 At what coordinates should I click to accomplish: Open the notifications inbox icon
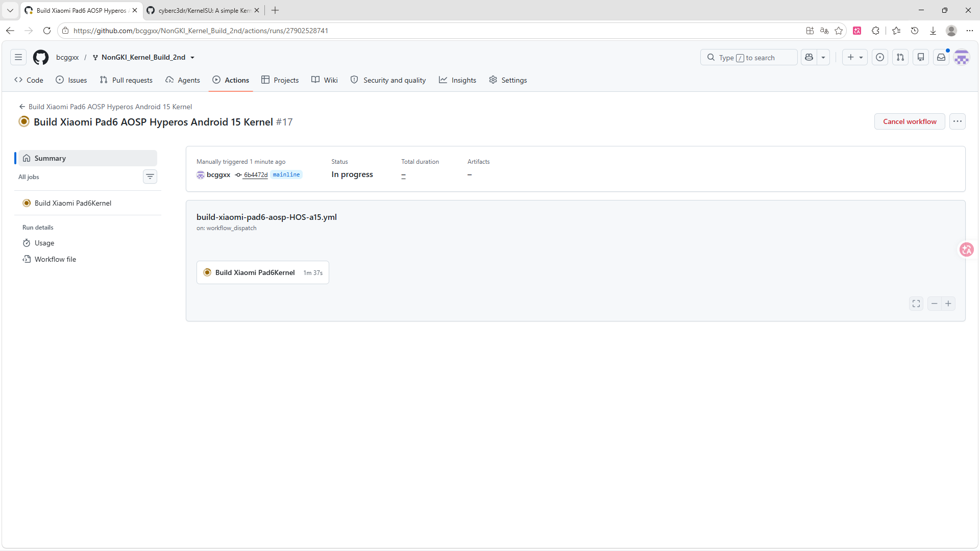click(941, 58)
